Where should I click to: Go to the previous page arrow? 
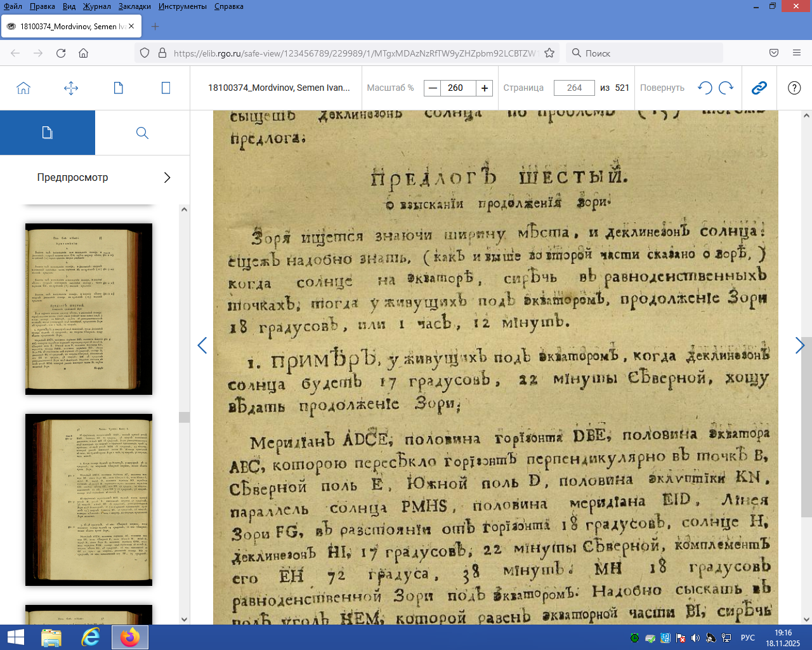(202, 345)
